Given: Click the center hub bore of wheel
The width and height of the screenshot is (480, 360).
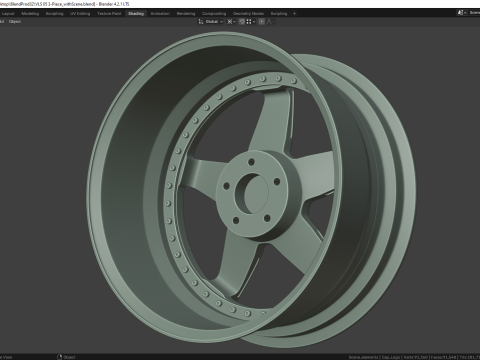Looking at the screenshot, I should click(x=252, y=193).
